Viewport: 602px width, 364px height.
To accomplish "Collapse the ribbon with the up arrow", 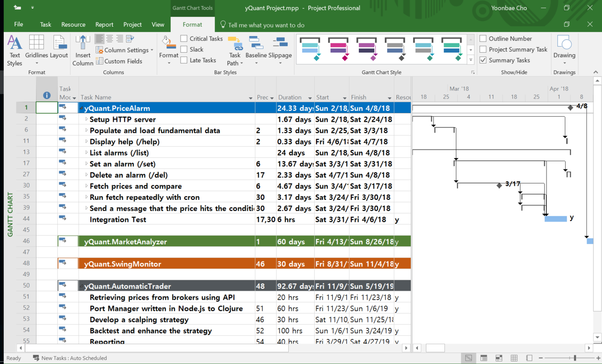I will pos(596,72).
